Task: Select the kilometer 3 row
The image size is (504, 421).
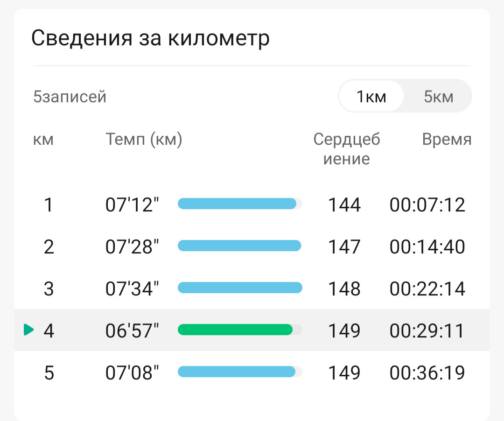Action: coord(252,288)
